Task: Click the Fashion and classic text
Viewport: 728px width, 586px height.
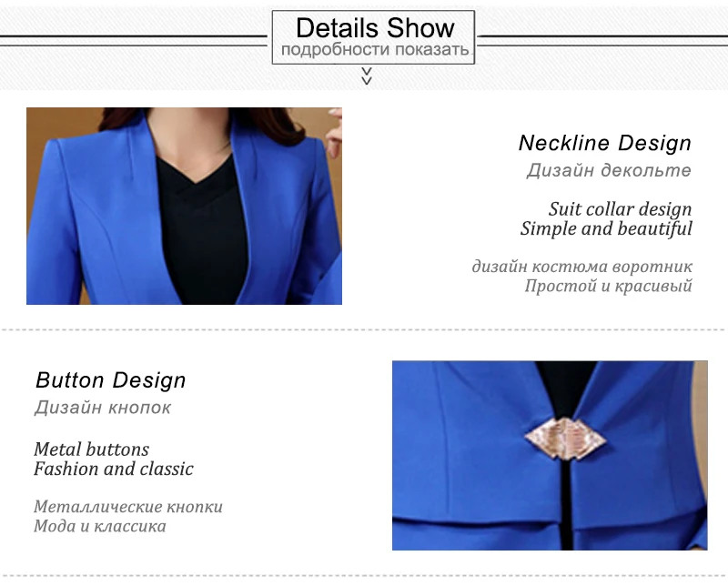Action: coord(113,469)
